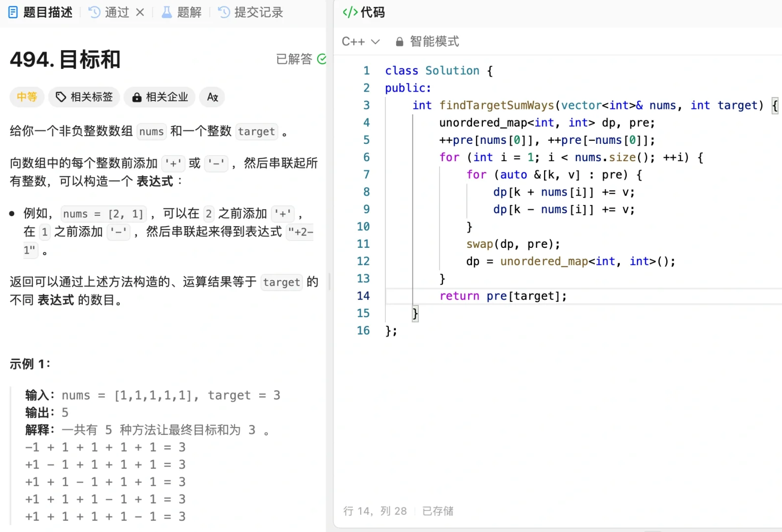Click the '行 14, 列 28' status text
Image resolution: width=782 pixels, height=532 pixels.
375,511
